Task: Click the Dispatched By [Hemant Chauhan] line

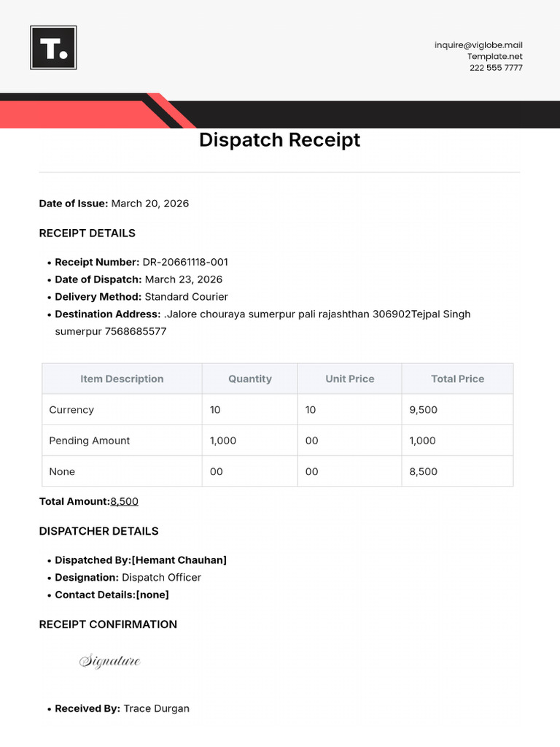Action: click(x=141, y=560)
